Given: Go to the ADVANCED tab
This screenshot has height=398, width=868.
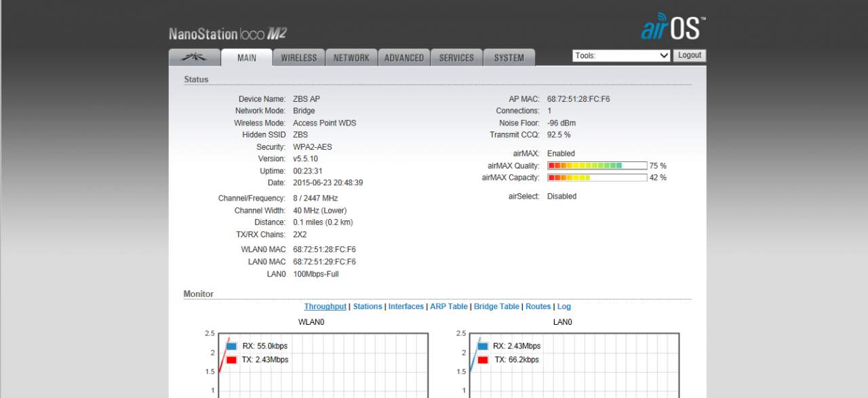Looking at the screenshot, I should click(x=404, y=58).
